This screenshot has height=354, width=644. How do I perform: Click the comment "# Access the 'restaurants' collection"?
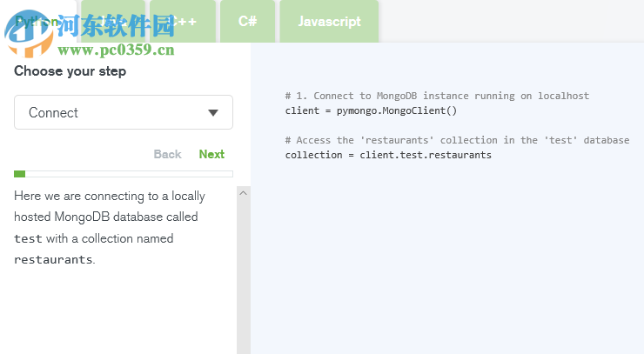tap(391, 140)
